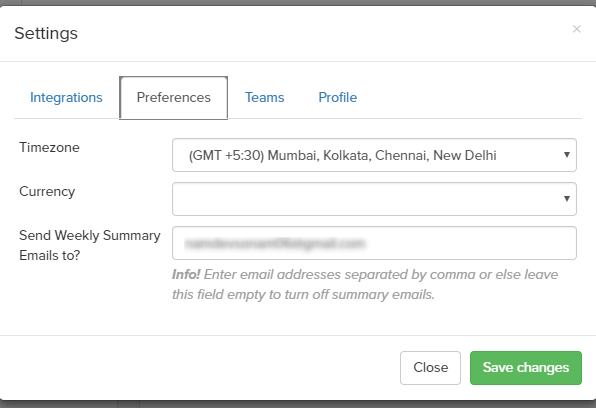Click the Timezone dropdown arrow
596x408 pixels.
pos(567,155)
